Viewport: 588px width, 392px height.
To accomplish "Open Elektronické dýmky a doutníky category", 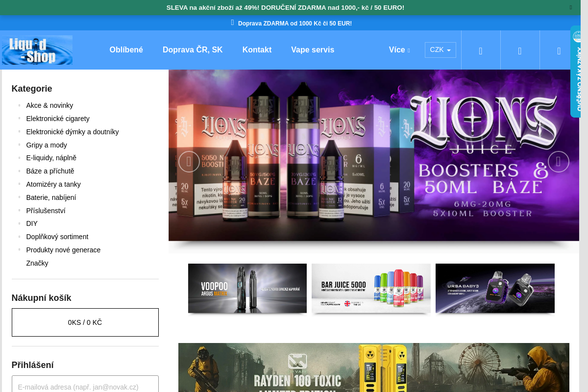I will (73, 132).
